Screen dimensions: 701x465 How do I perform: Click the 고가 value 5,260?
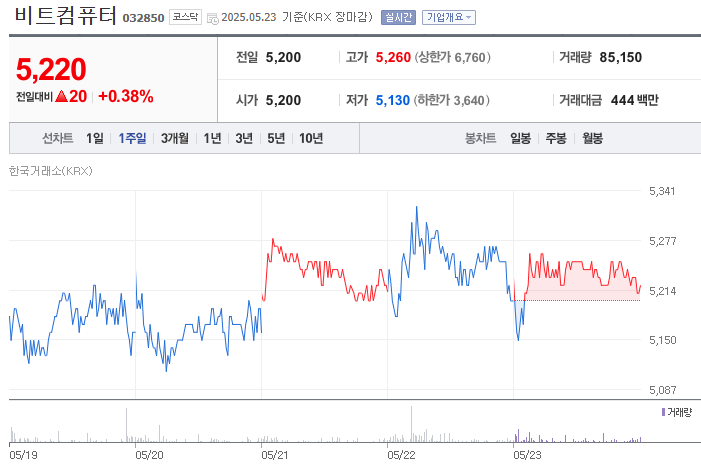pyautogui.click(x=393, y=57)
